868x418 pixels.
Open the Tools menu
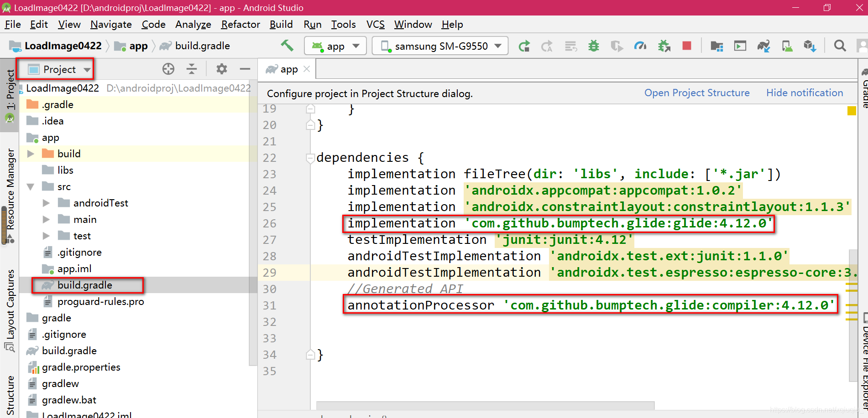click(343, 24)
